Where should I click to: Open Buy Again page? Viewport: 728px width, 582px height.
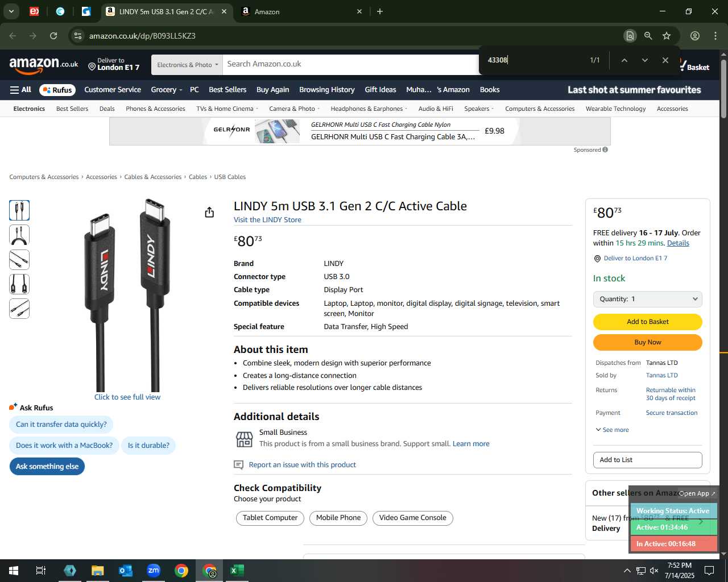[272, 90]
